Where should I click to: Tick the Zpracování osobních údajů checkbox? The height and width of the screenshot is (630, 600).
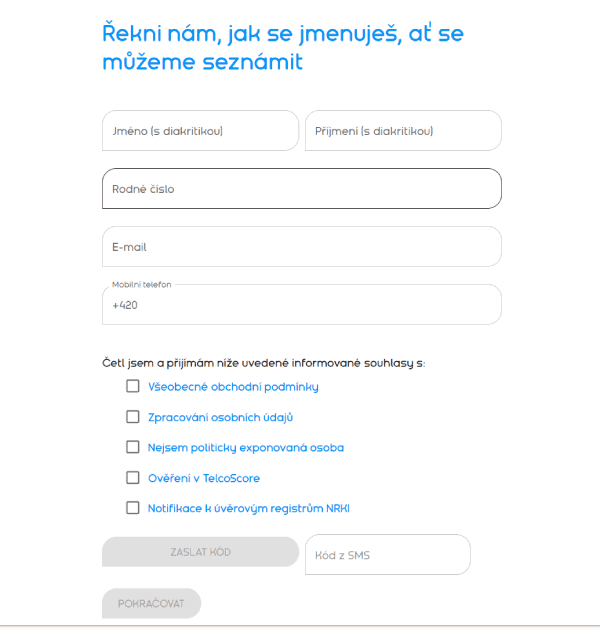133,417
